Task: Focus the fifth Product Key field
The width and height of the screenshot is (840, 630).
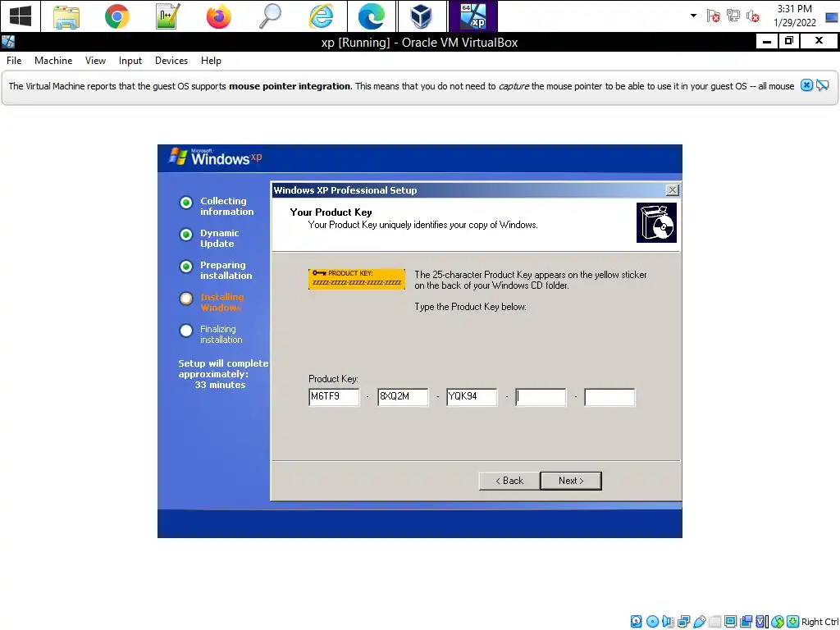Action: pyautogui.click(x=609, y=397)
